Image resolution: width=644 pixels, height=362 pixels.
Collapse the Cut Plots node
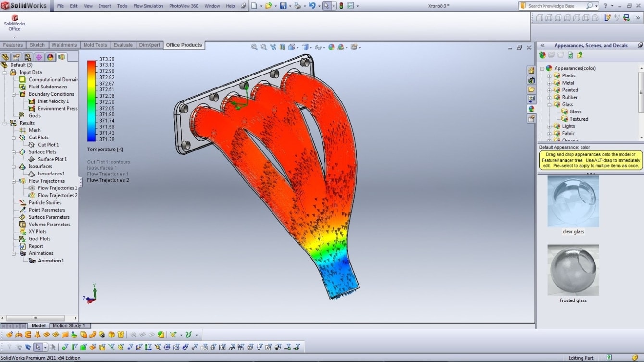[14, 137]
